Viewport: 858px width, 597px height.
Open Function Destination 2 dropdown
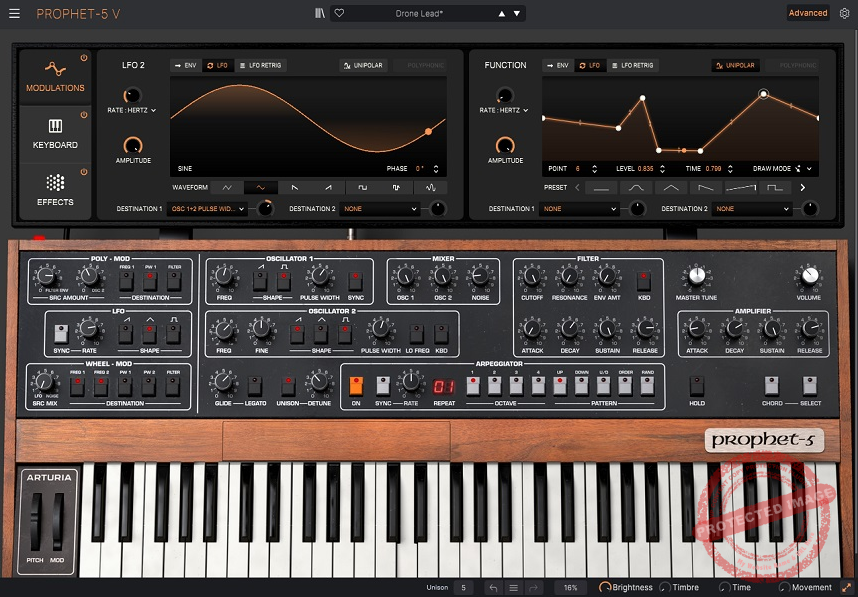pos(752,208)
